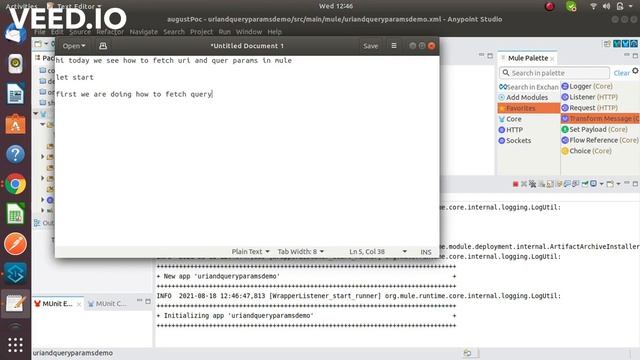Select the Core category in palette
This screenshot has width=640, height=360.
(510, 119)
